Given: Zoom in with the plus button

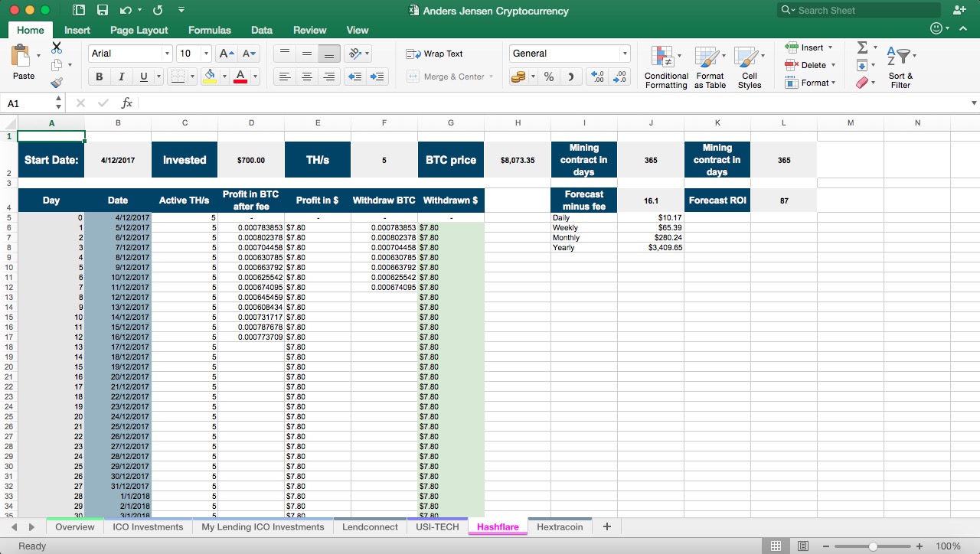Looking at the screenshot, I should pos(920,546).
